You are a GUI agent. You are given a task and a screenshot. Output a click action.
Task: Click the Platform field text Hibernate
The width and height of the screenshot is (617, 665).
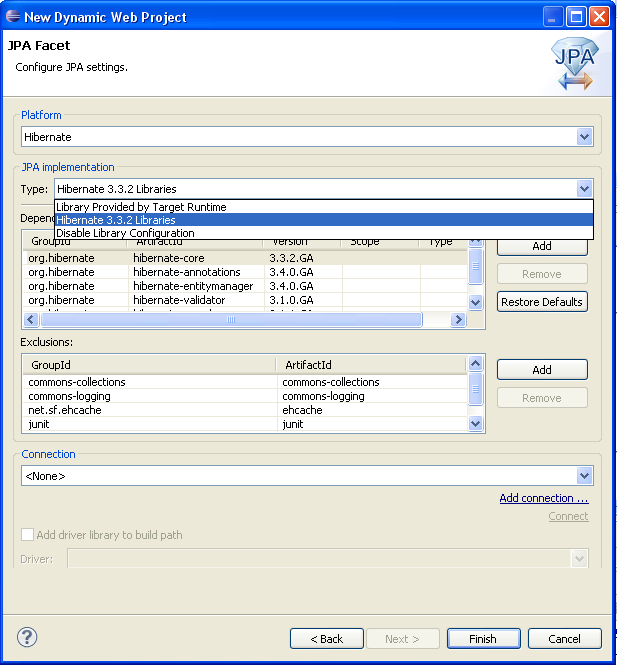47,137
